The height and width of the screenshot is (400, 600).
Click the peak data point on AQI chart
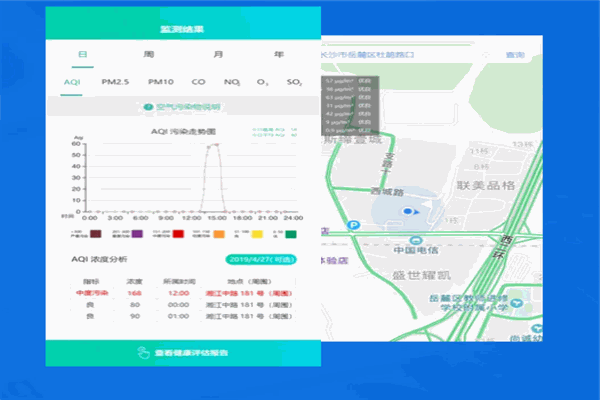[x=217, y=145]
